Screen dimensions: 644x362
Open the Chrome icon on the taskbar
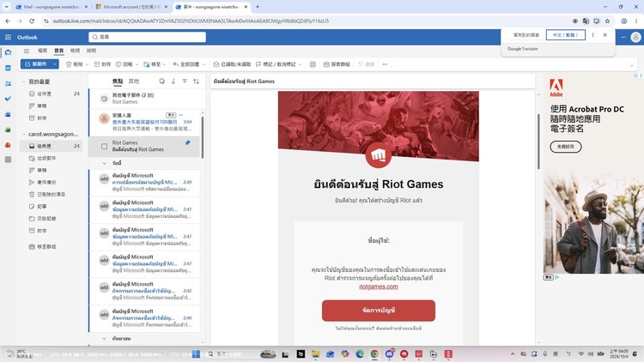pyautogui.click(x=374, y=353)
